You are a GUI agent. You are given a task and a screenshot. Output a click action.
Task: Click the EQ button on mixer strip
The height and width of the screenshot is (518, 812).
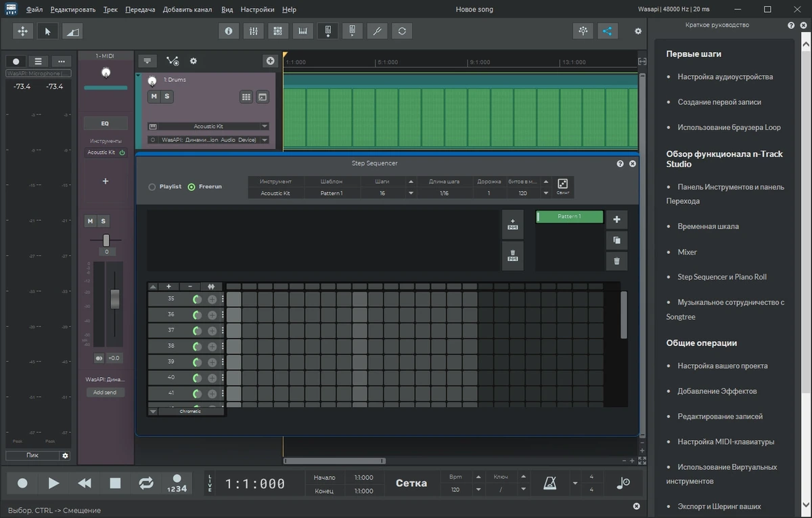[105, 123]
